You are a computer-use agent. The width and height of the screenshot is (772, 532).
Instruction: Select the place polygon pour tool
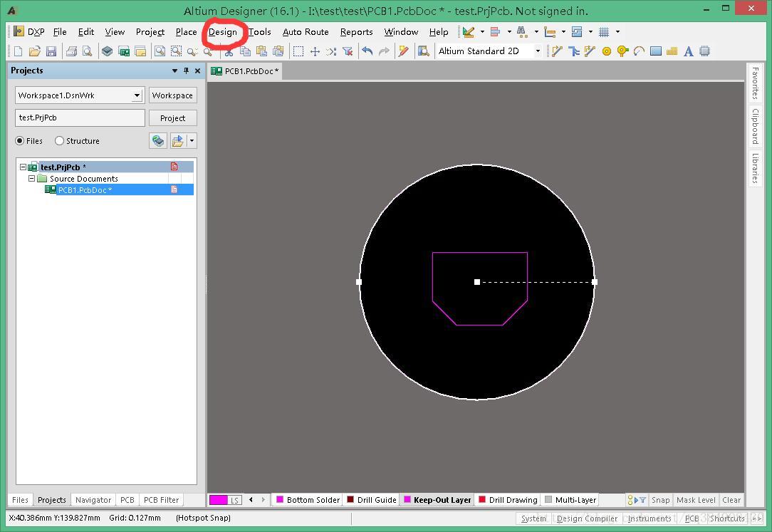672,51
